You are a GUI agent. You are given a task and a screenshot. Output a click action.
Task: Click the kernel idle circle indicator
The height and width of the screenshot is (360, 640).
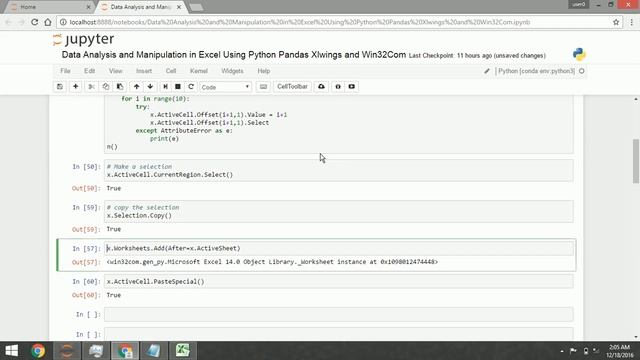(582, 71)
